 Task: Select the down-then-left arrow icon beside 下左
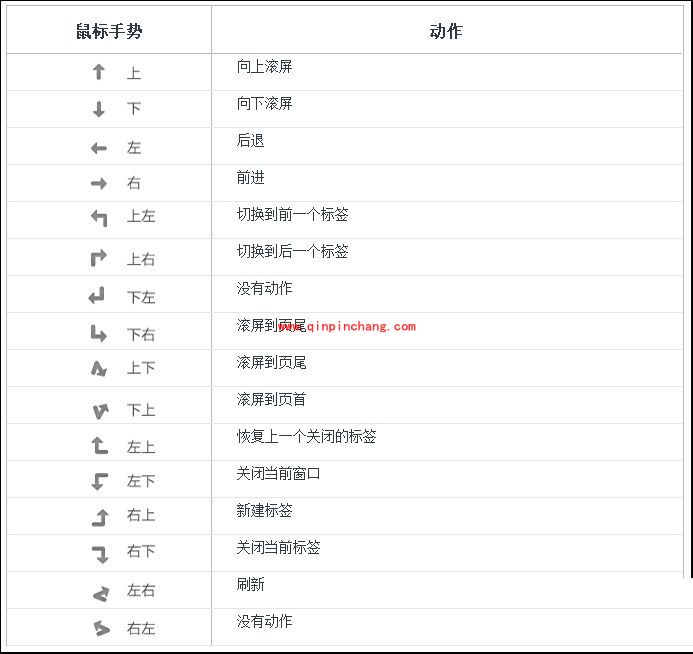(97, 296)
